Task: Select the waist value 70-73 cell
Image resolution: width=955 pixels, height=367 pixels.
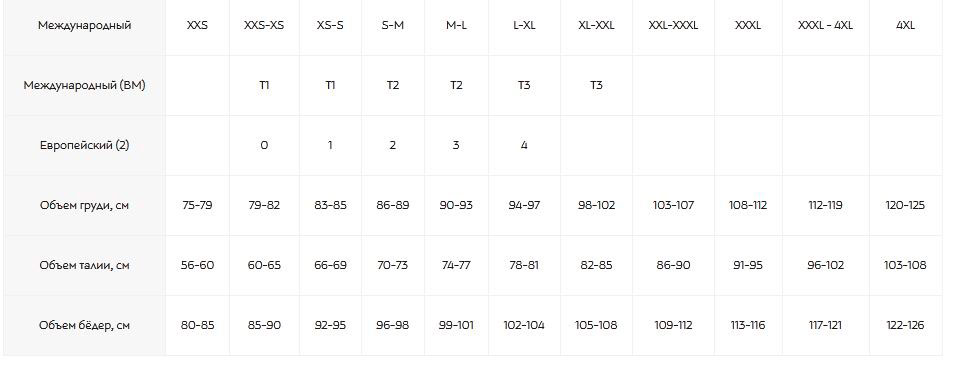Action: (393, 265)
